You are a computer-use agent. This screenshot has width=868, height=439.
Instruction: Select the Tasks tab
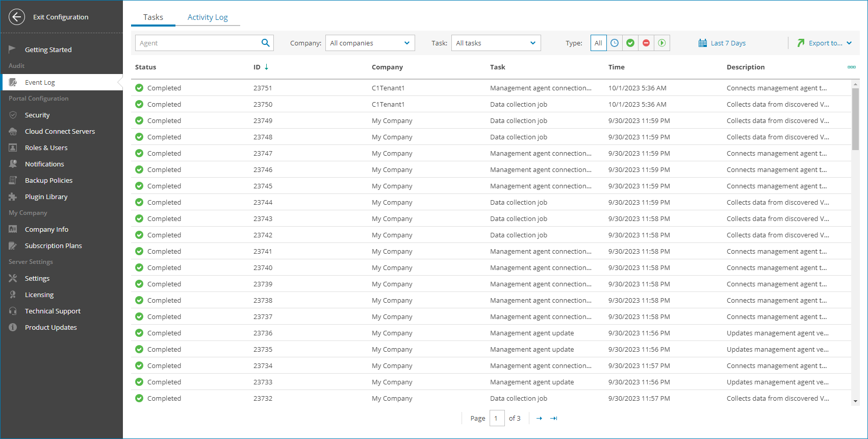153,17
